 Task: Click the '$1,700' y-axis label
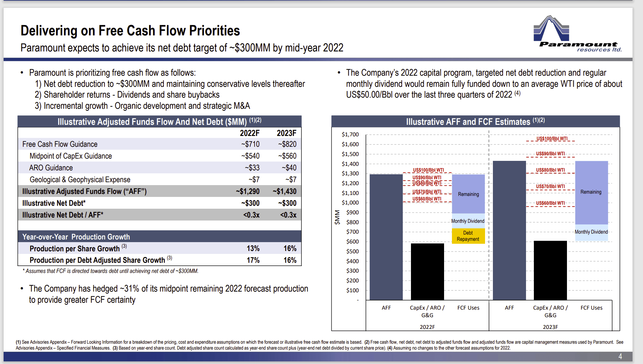350,134
